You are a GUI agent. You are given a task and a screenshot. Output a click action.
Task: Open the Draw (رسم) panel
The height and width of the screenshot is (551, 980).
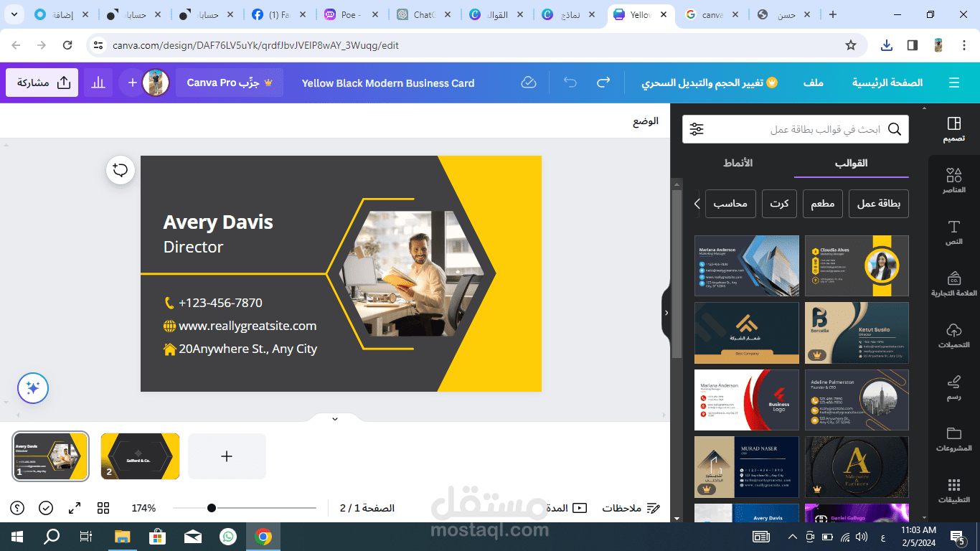953,387
